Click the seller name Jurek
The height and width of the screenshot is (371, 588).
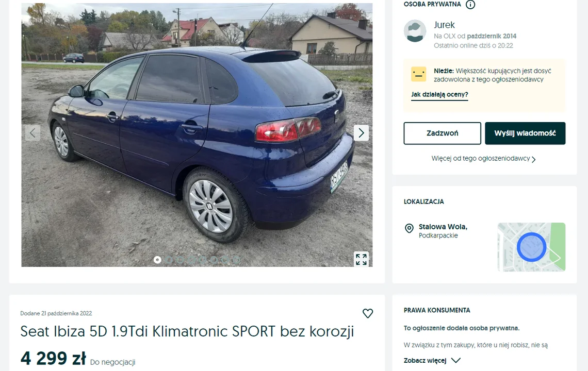[x=444, y=25]
